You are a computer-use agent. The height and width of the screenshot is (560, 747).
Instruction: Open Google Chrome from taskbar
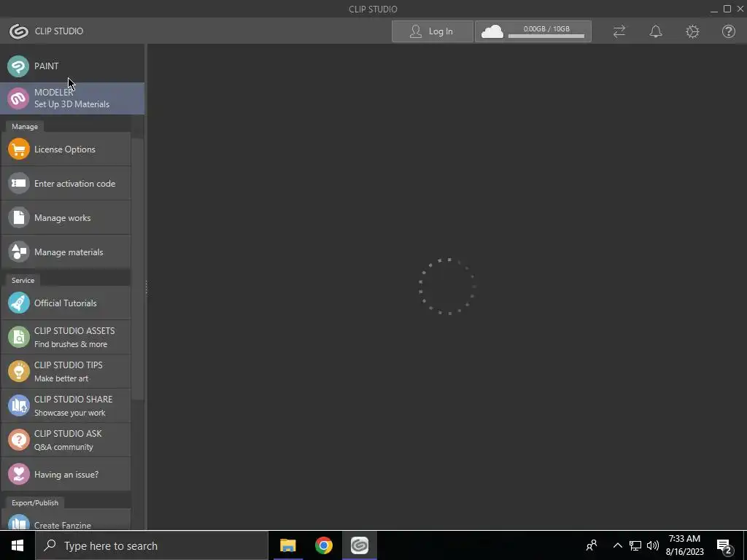323,545
